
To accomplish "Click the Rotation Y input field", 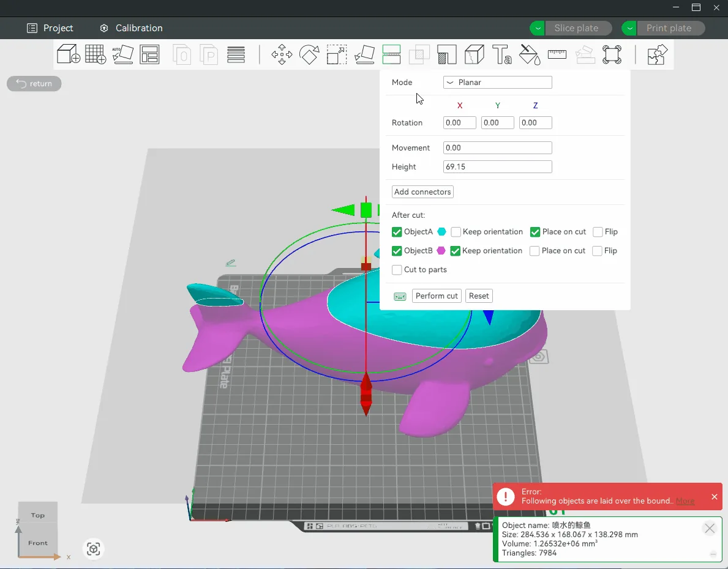I will (x=497, y=122).
